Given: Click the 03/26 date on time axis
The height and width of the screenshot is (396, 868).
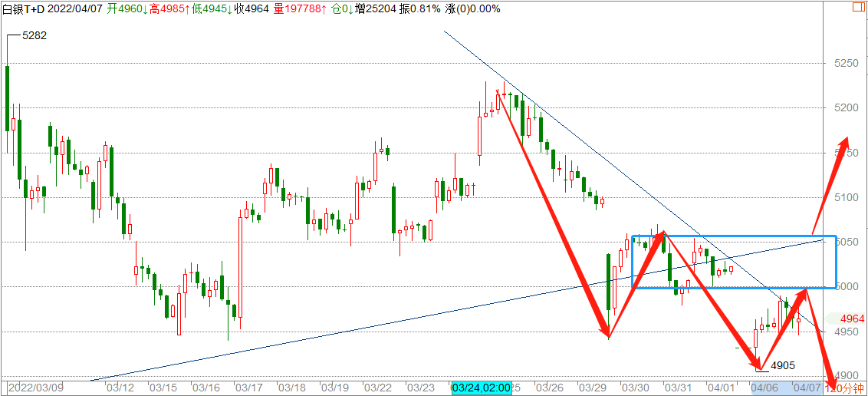Looking at the screenshot, I should (548, 387).
